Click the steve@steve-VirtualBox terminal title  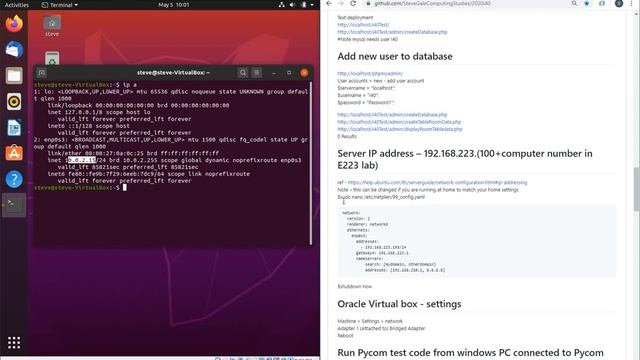(173, 73)
